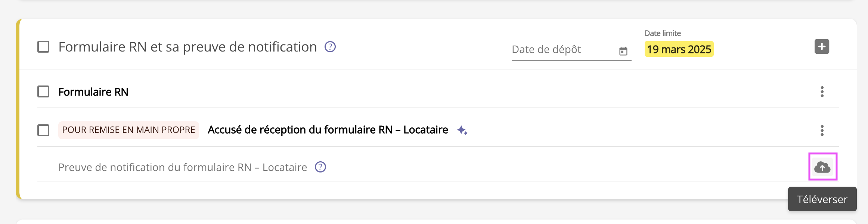Click the POUR REMISE EN MAIN PROPRE tag
The height and width of the screenshot is (224, 868).
tap(128, 130)
